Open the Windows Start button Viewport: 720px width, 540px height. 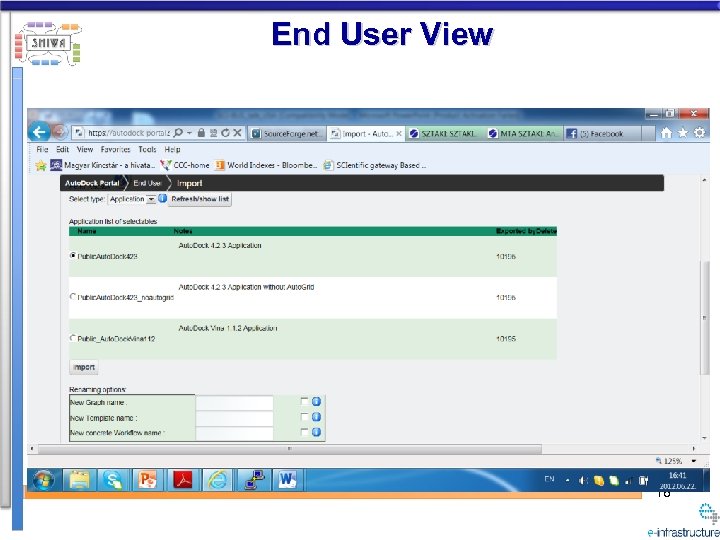tap(44, 480)
